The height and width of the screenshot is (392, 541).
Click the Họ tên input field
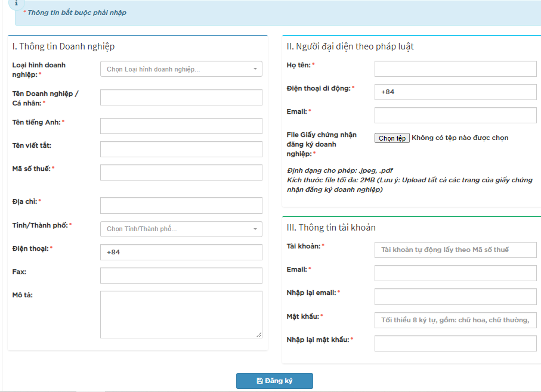click(x=455, y=69)
